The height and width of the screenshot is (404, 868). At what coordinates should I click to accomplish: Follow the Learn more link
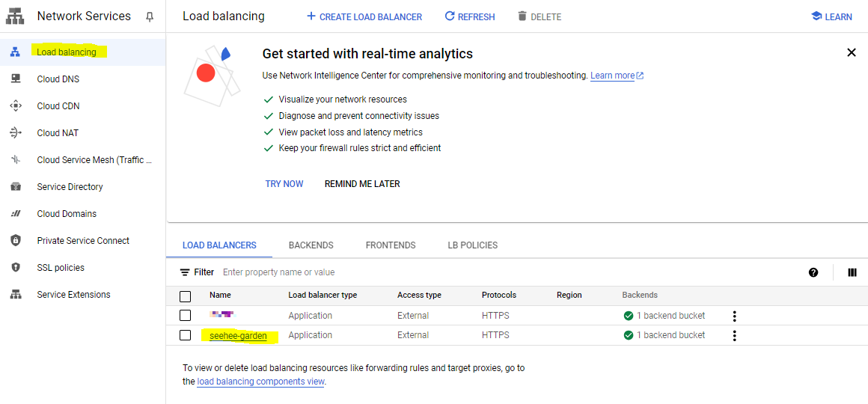pyautogui.click(x=612, y=76)
